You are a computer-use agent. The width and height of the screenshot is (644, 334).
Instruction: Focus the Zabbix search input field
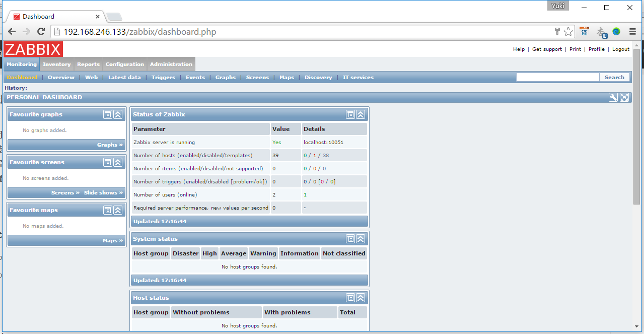tap(558, 78)
